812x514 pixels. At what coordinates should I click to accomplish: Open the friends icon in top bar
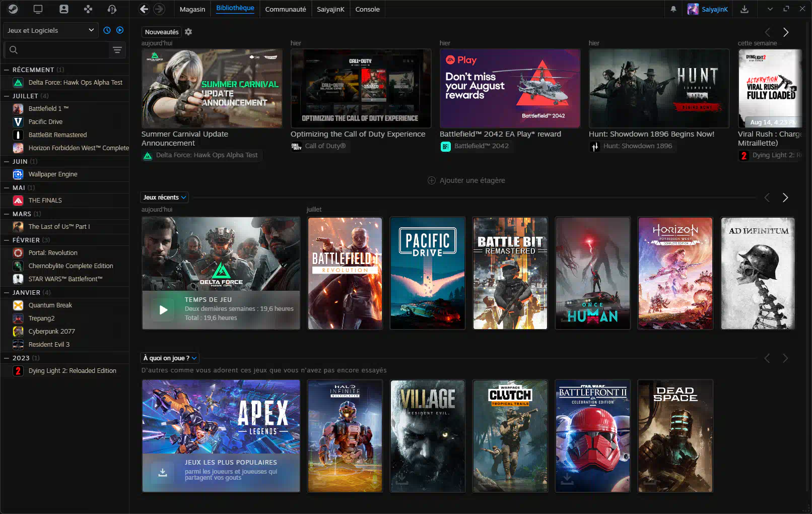(x=63, y=9)
